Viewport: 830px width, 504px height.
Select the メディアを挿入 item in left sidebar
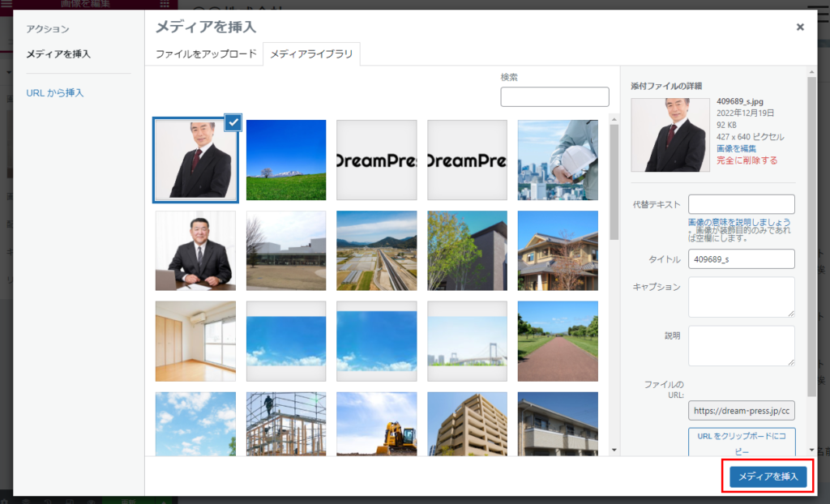pyautogui.click(x=58, y=54)
